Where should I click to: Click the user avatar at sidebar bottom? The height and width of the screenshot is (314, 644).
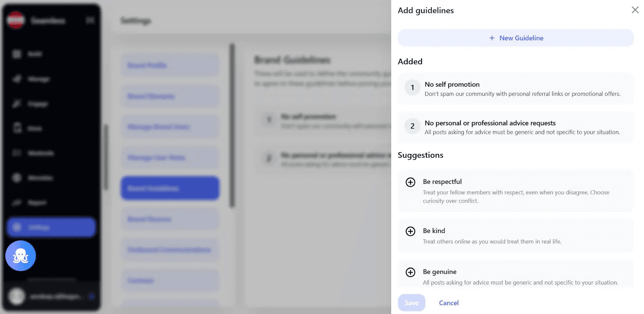tap(17, 296)
